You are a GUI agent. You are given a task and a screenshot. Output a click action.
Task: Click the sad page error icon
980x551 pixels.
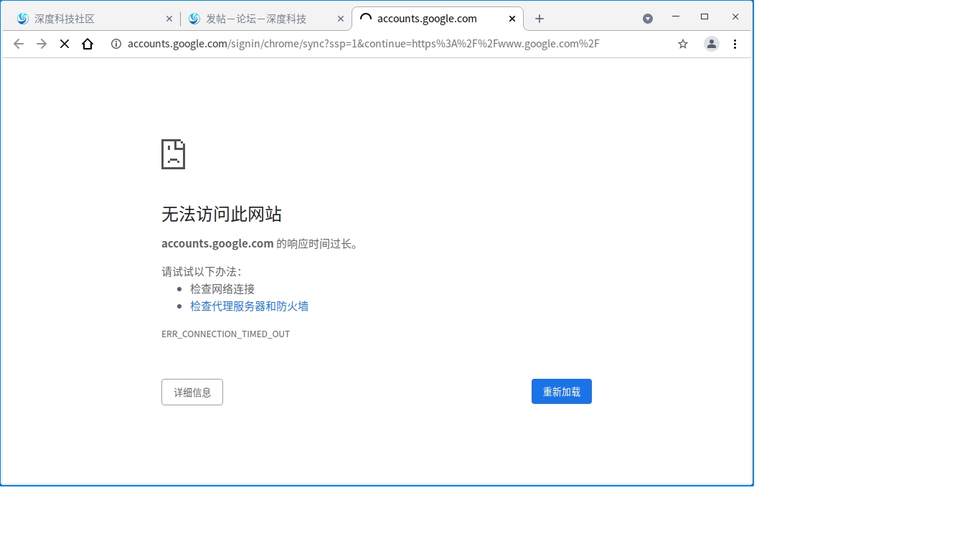[x=174, y=154]
